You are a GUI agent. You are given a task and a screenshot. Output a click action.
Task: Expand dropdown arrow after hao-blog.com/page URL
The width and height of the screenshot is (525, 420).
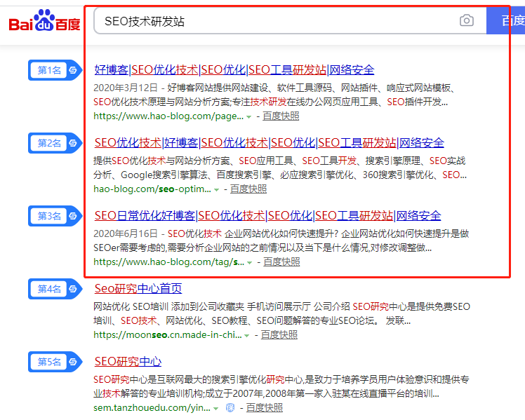click(248, 117)
